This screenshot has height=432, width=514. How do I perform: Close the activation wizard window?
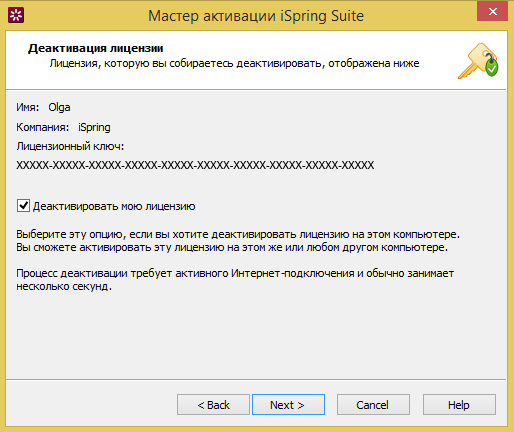(493, 11)
